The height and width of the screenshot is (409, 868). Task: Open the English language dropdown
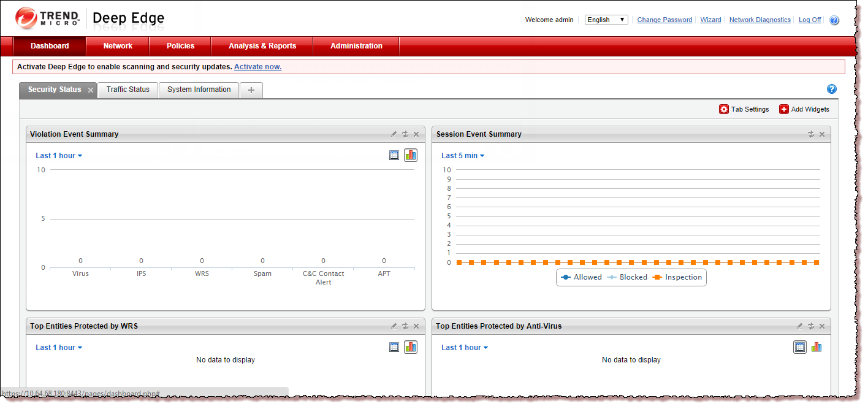point(606,20)
